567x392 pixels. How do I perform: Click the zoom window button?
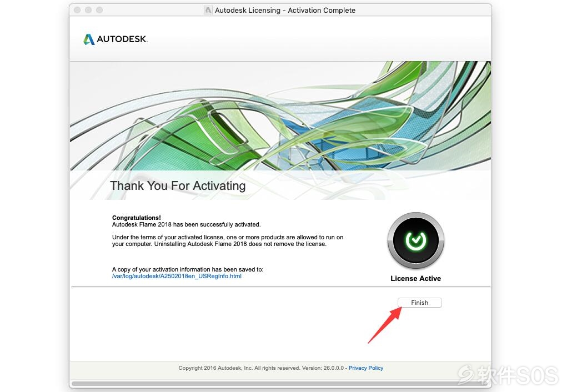[99, 10]
